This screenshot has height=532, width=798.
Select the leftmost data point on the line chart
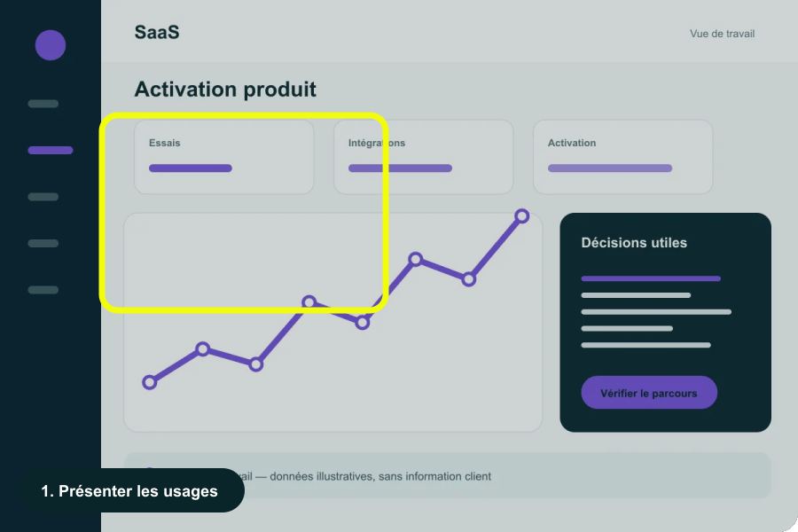coord(150,382)
